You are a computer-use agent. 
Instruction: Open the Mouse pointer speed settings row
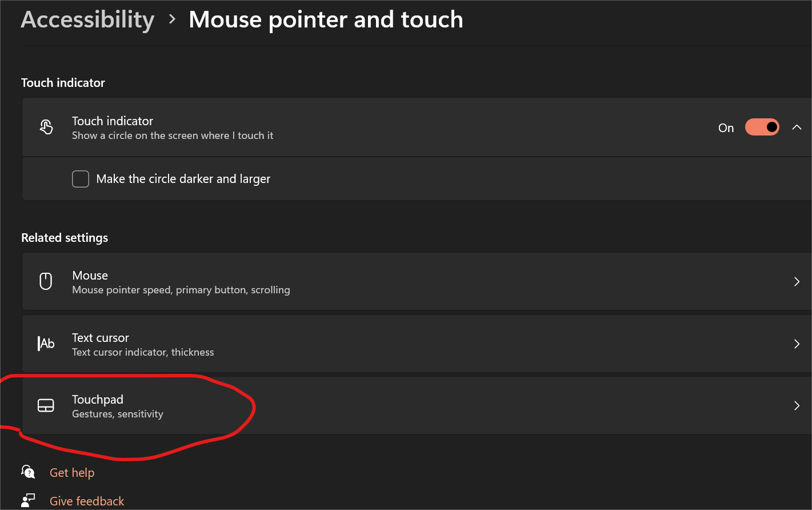417,281
